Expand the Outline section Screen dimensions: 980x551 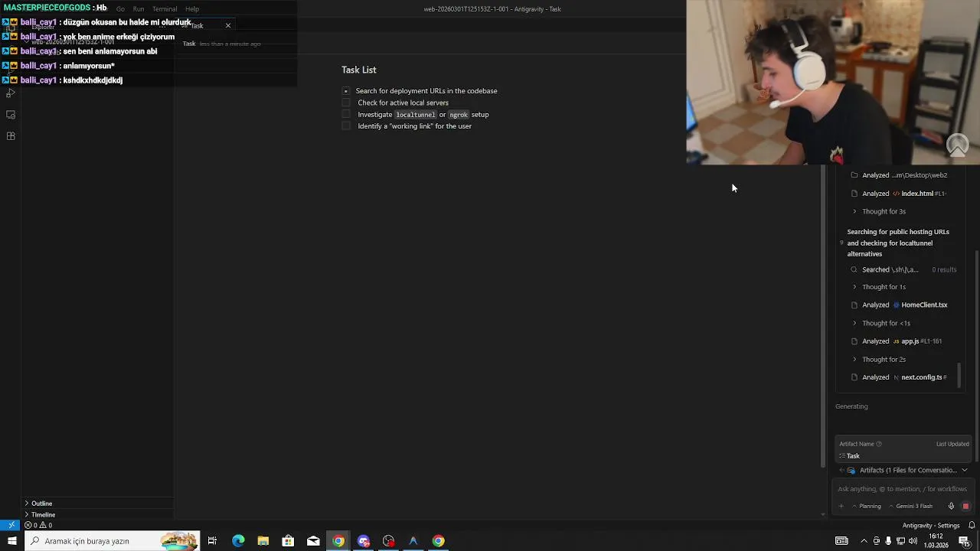point(98,504)
